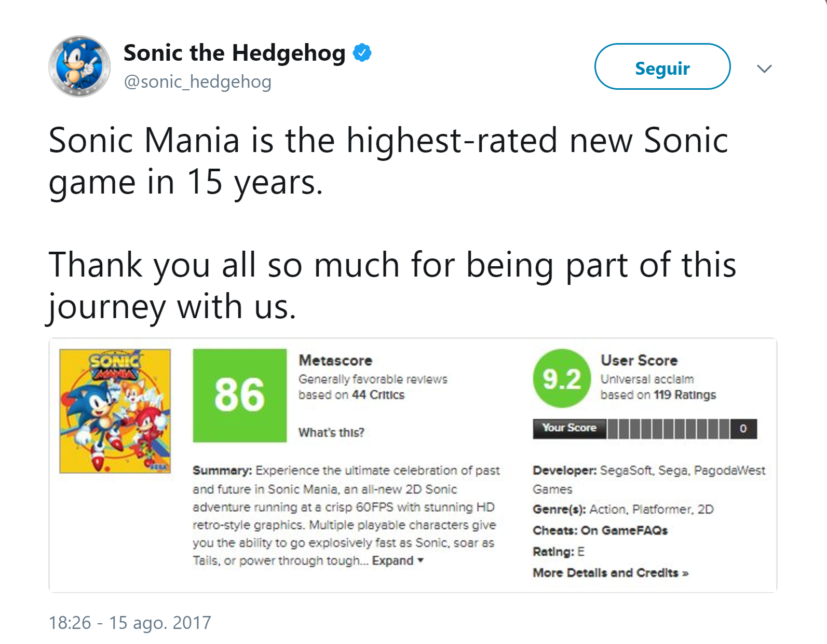Image resolution: width=827 pixels, height=644 pixels.
Task: Open Cheats on GameFAQs link
Action: (600, 530)
